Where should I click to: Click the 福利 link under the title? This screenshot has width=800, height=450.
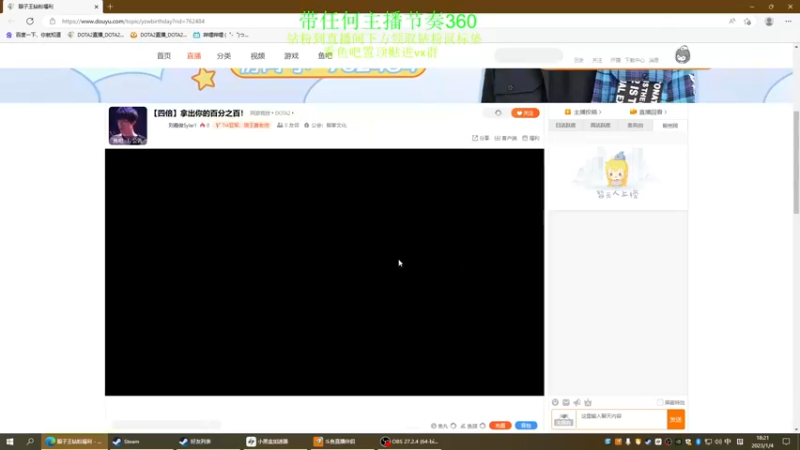[531, 138]
